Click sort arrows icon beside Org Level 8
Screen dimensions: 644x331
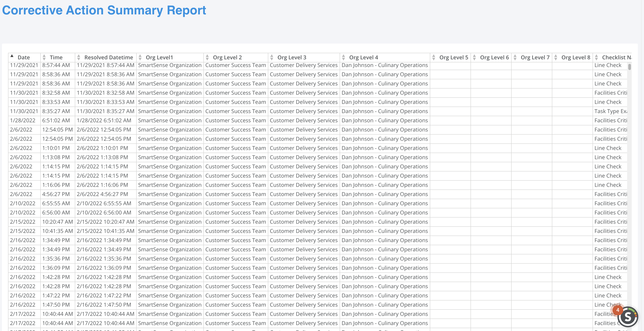click(x=556, y=58)
